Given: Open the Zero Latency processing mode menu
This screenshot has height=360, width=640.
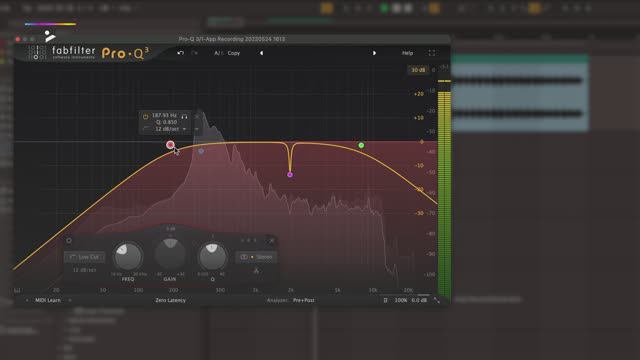Looking at the screenshot, I should [x=170, y=300].
